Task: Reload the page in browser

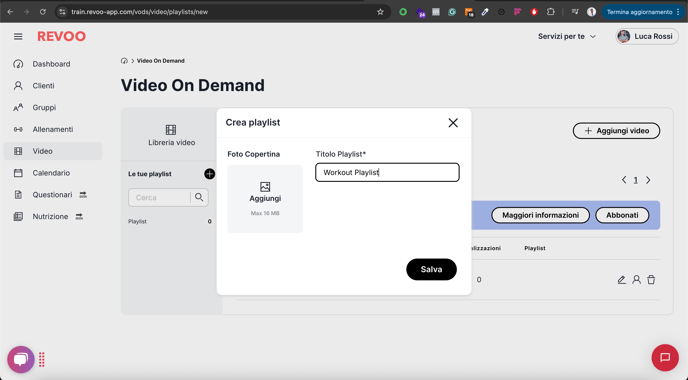Action: 43,12
